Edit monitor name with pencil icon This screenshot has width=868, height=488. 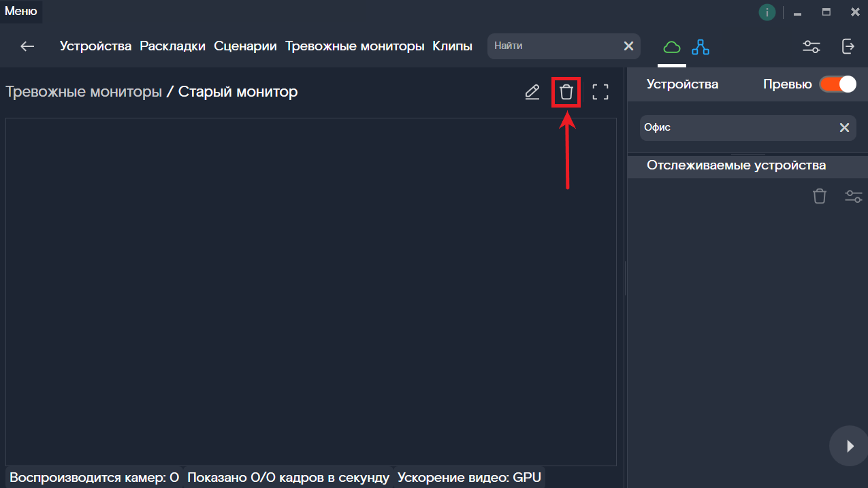532,92
